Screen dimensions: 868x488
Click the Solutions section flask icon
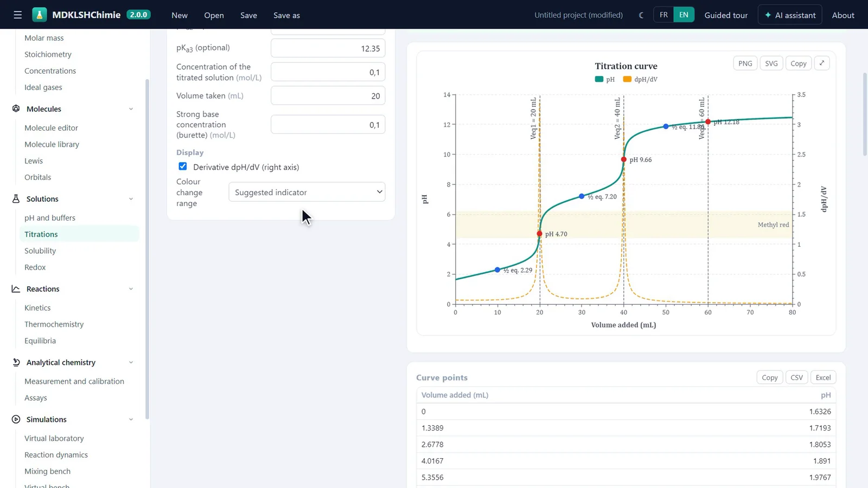(x=16, y=198)
